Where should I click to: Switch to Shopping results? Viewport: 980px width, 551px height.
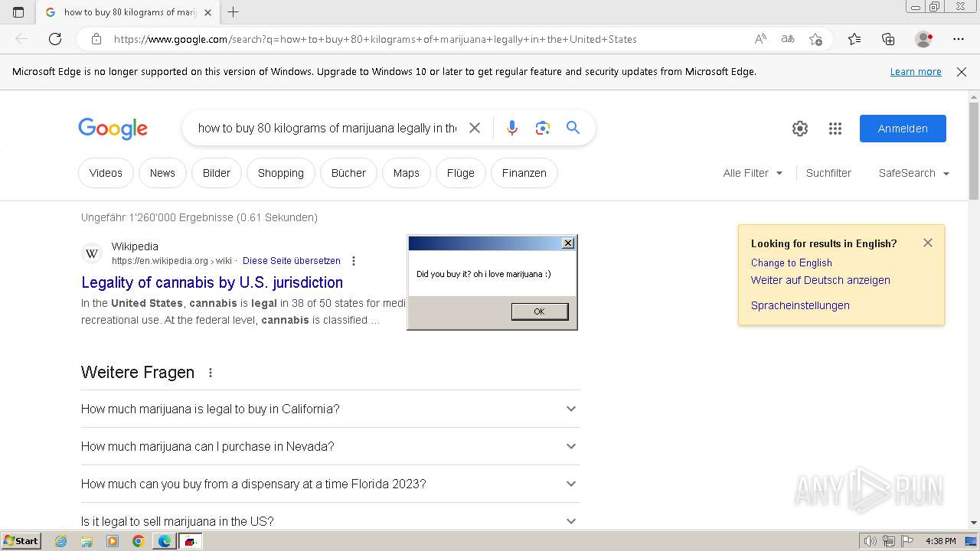281,173
